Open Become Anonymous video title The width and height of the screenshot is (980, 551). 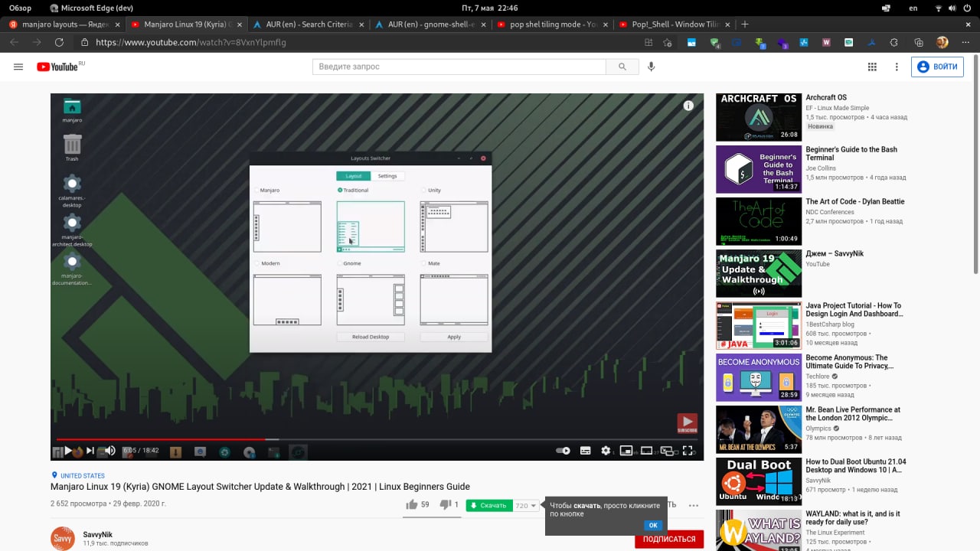pyautogui.click(x=849, y=361)
